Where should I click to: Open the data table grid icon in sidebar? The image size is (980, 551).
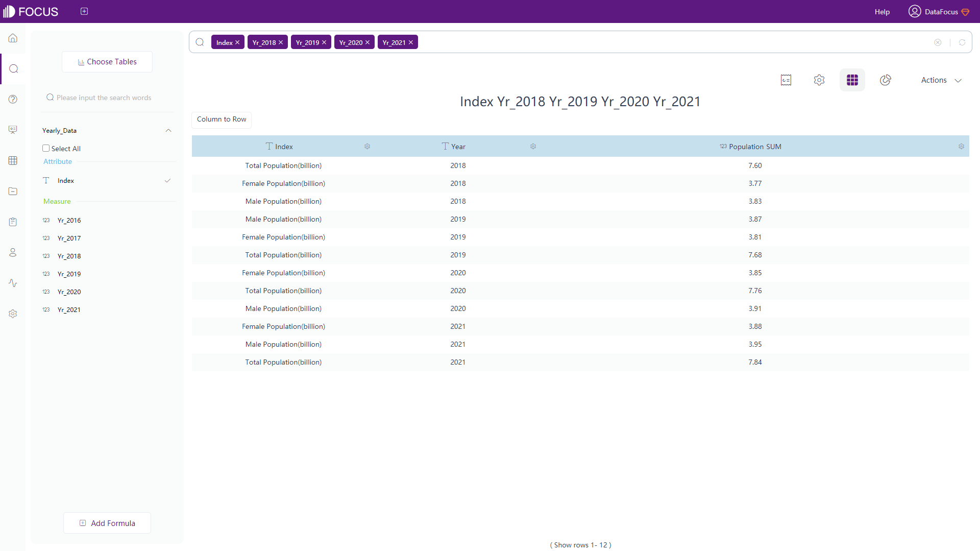coord(13,160)
